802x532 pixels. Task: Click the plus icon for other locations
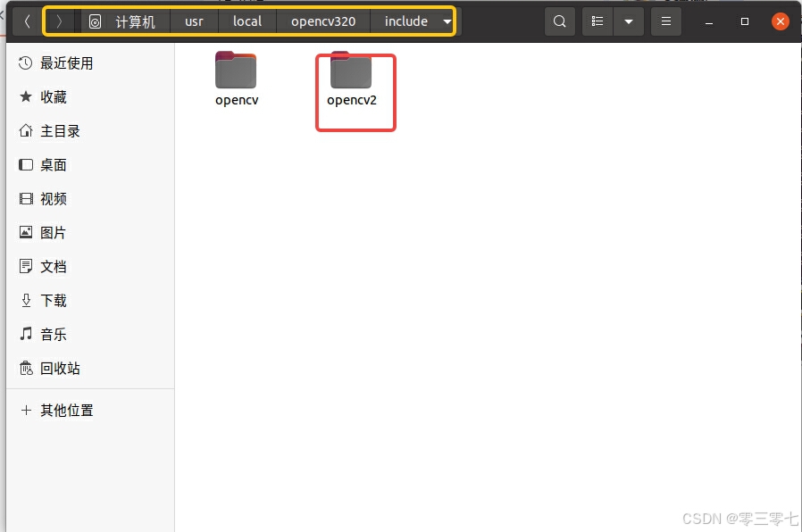26,411
